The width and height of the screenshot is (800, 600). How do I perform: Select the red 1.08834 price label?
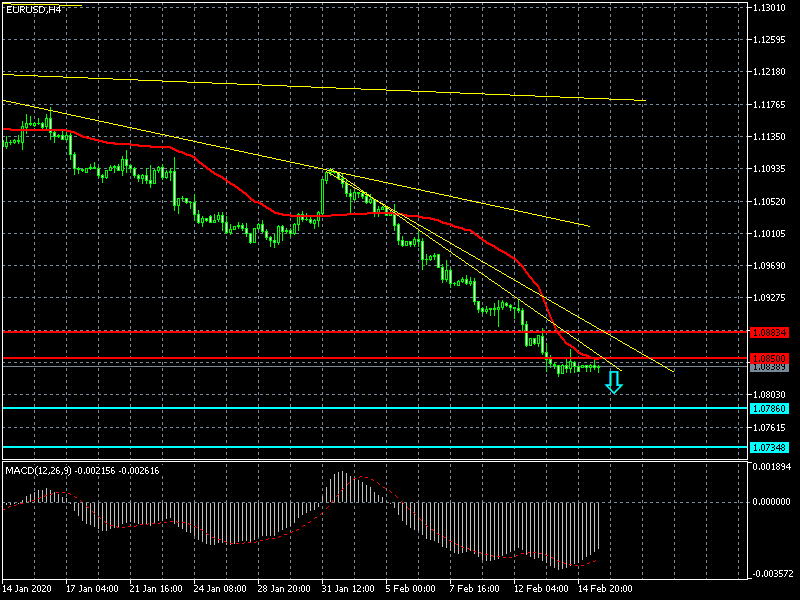tap(769, 331)
